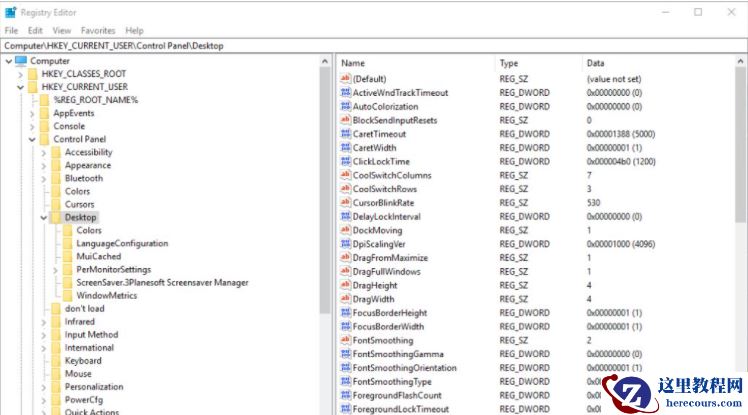Click CaretTimeout DWORD icon
Viewport: 748px width, 415px height.
345,134
